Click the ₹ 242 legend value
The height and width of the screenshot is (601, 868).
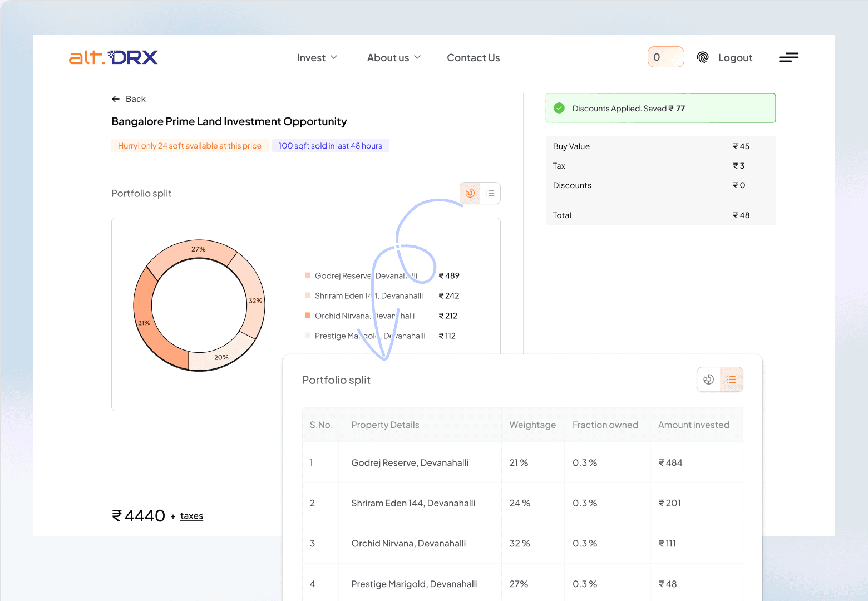449,295
